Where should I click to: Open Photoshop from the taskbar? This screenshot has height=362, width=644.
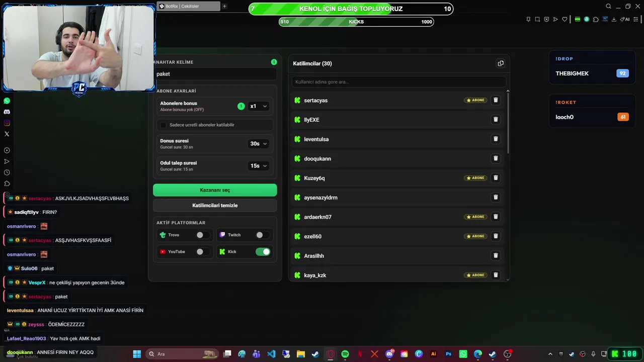pos(448,354)
